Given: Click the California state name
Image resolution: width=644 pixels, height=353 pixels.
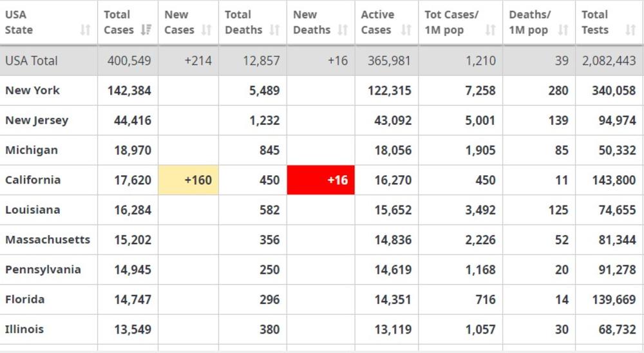Looking at the screenshot, I should point(33,180).
